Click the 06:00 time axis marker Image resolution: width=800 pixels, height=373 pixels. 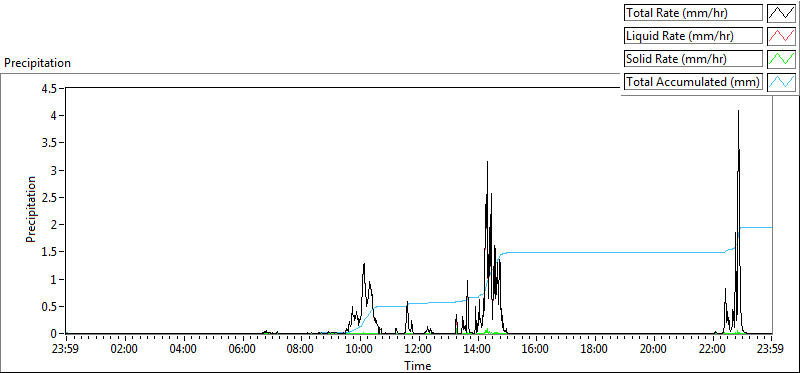pos(243,350)
